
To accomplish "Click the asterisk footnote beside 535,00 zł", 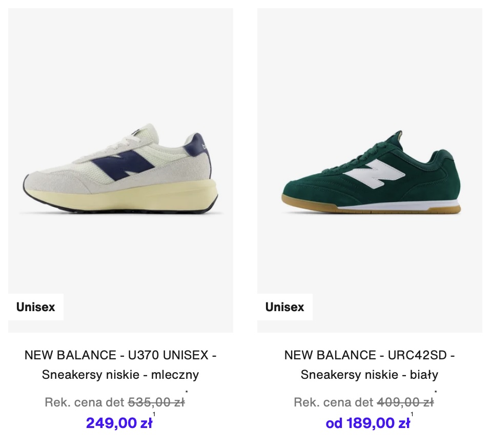I will (187, 392).
